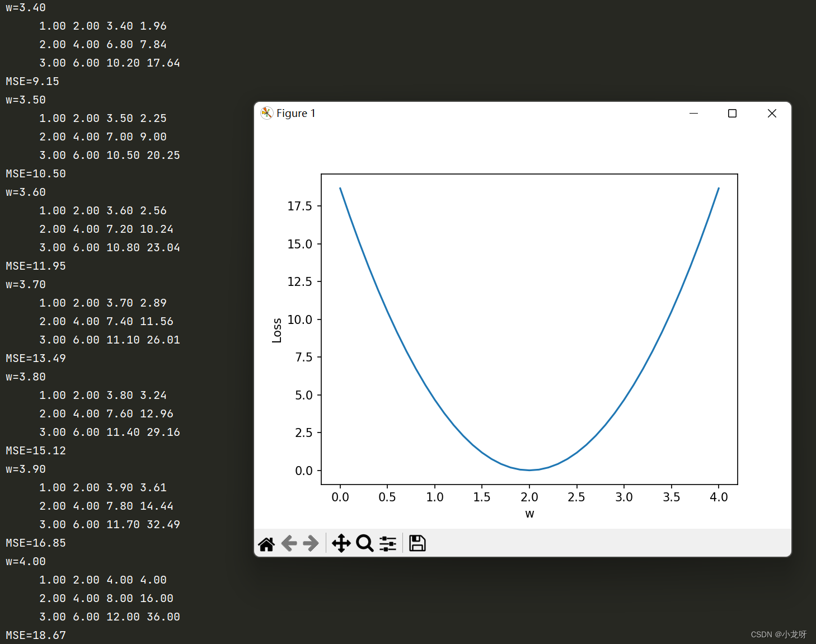The height and width of the screenshot is (644, 816).
Task: Click console line MSE=18.67
Action: point(36,636)
